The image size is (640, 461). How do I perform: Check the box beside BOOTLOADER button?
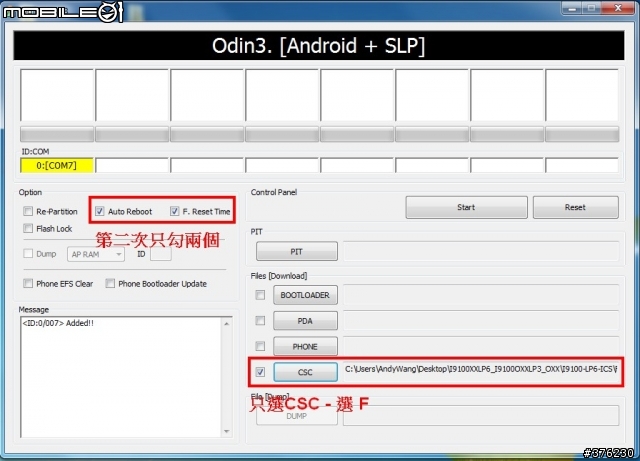260,295
